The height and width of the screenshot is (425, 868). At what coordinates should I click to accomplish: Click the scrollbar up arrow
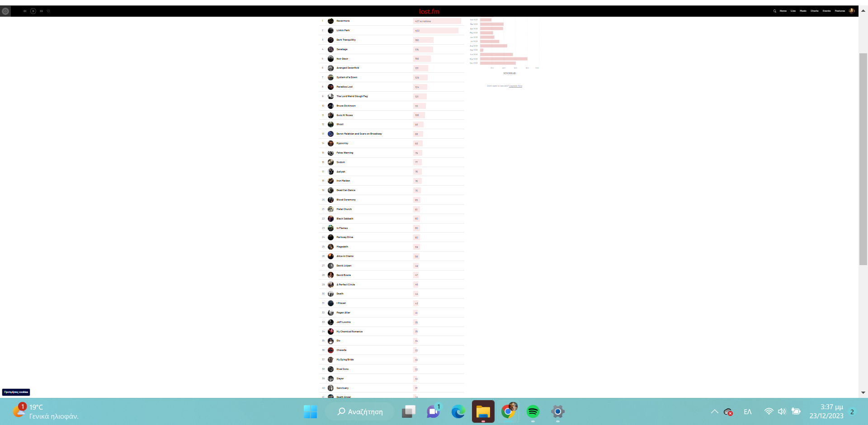pos(863,11)
